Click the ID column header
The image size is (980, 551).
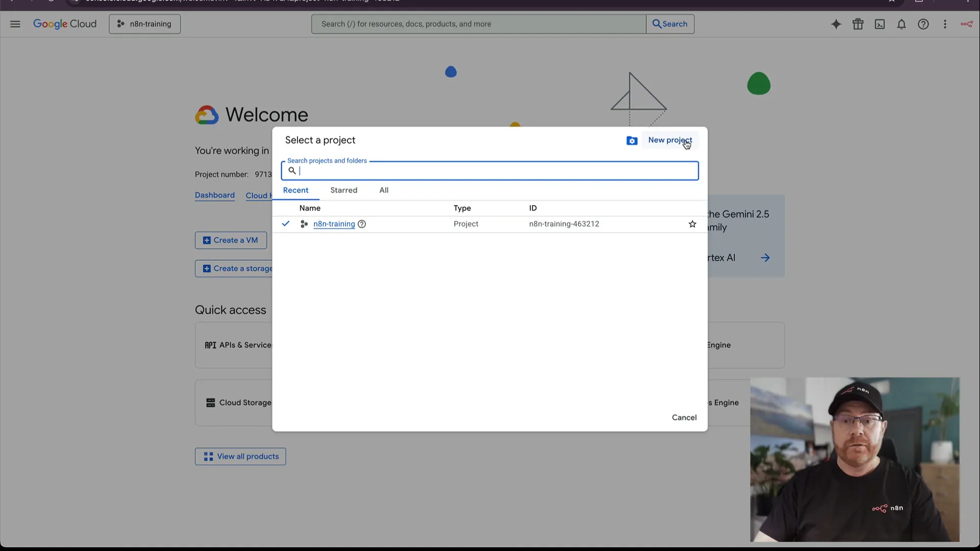tap(533, 208)
